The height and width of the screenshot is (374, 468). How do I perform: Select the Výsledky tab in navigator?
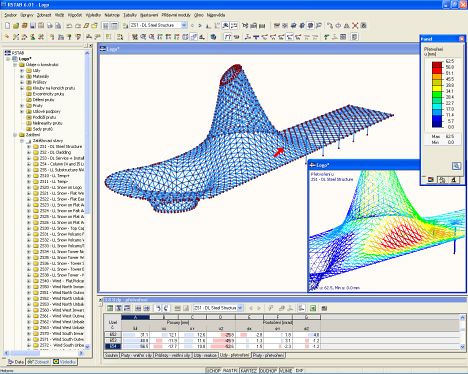click(65, 362)
